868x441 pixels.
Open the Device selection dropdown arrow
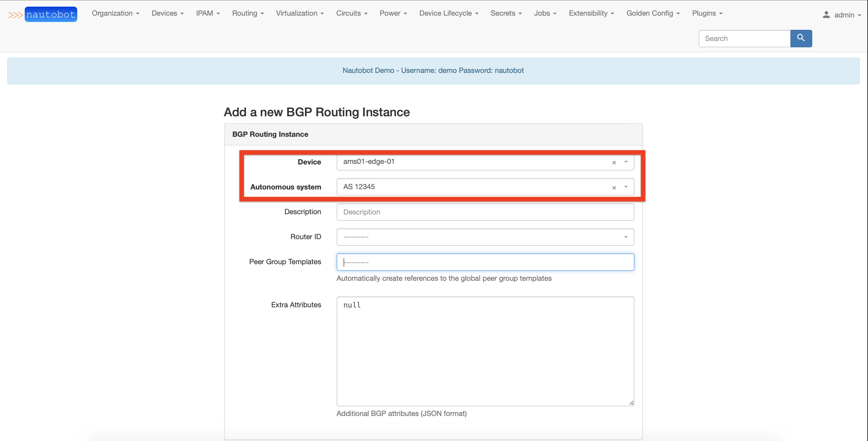coord(626,162)
